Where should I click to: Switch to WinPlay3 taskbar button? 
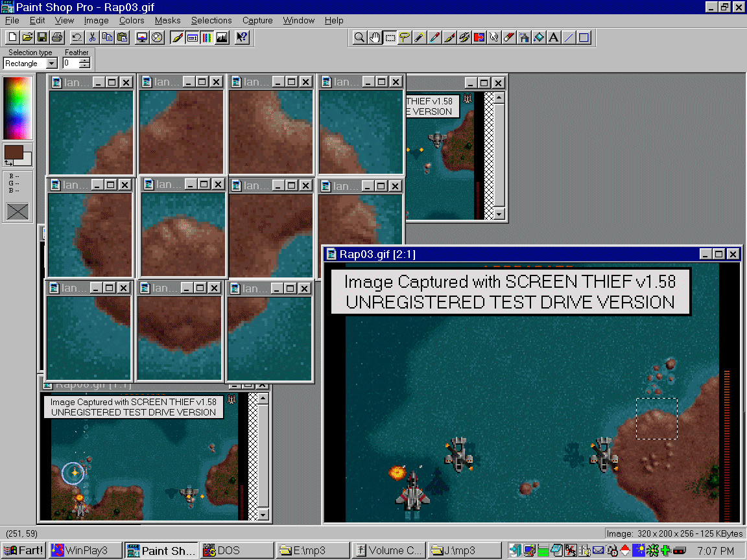86,550
